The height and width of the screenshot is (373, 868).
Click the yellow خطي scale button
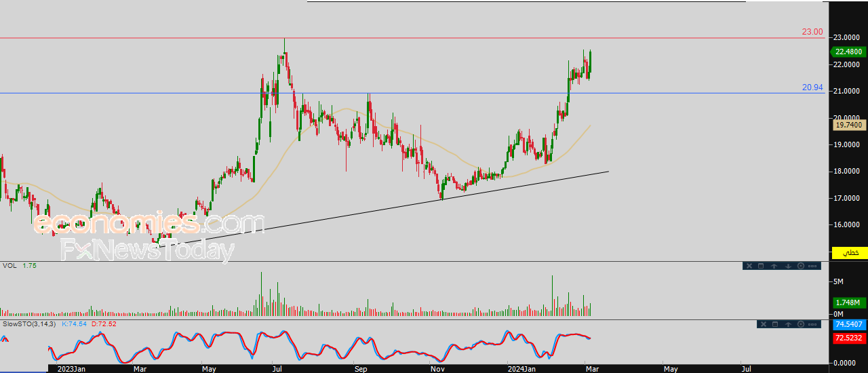coord(850,252)
